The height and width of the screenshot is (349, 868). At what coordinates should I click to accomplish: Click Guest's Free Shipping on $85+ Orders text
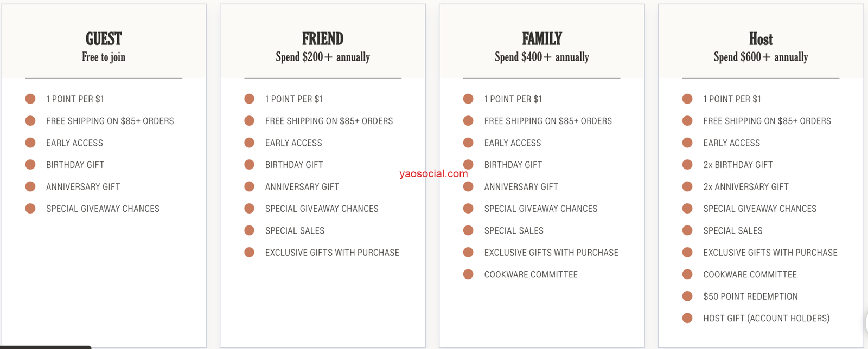click(110, 121)
